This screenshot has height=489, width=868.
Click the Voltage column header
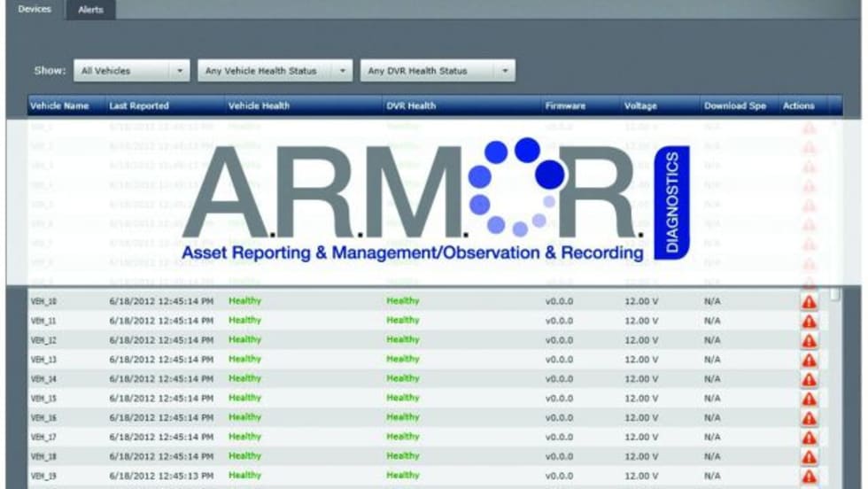coord(640,106)
